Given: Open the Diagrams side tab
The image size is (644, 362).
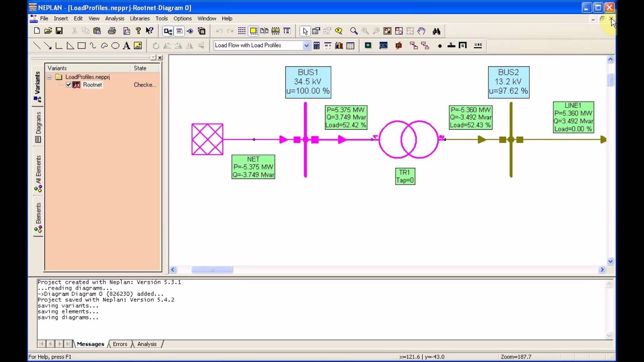Looking at the screenshot, I should click(38, 127).
